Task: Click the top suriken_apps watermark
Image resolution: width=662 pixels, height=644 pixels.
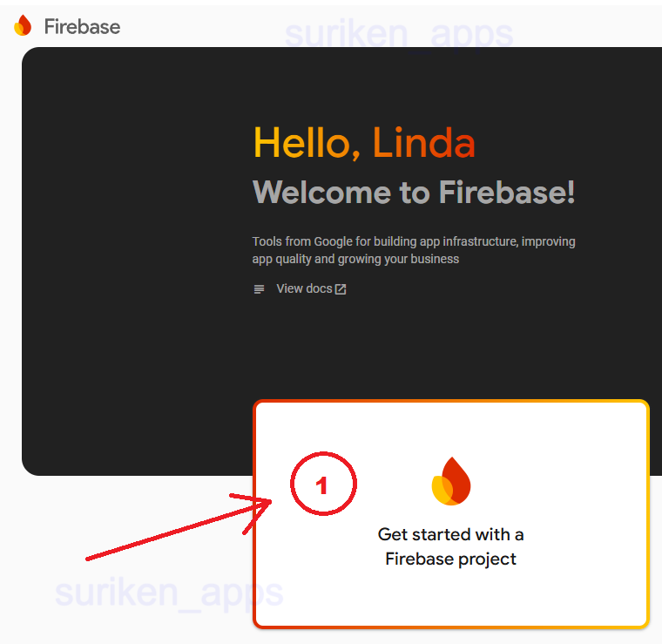Action: pos(398,34)
